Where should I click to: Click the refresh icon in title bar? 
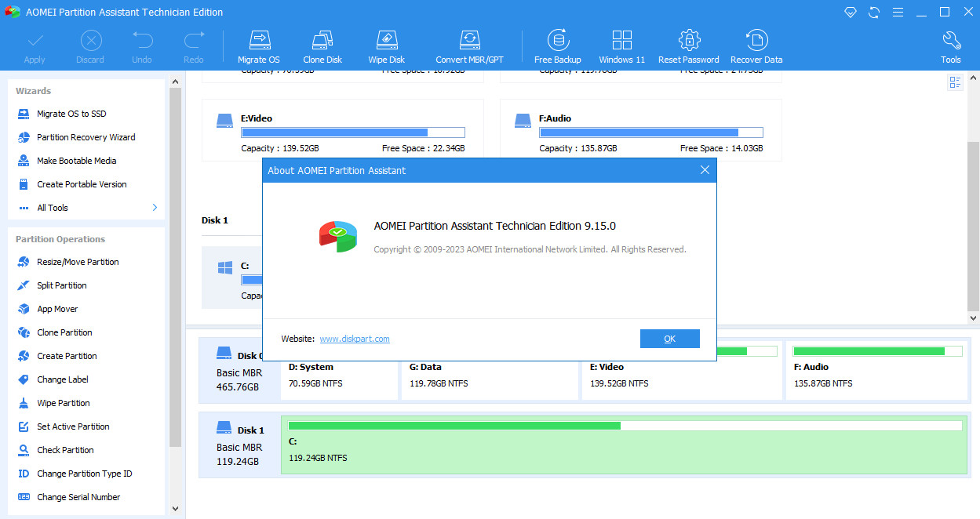coord(874,12)
